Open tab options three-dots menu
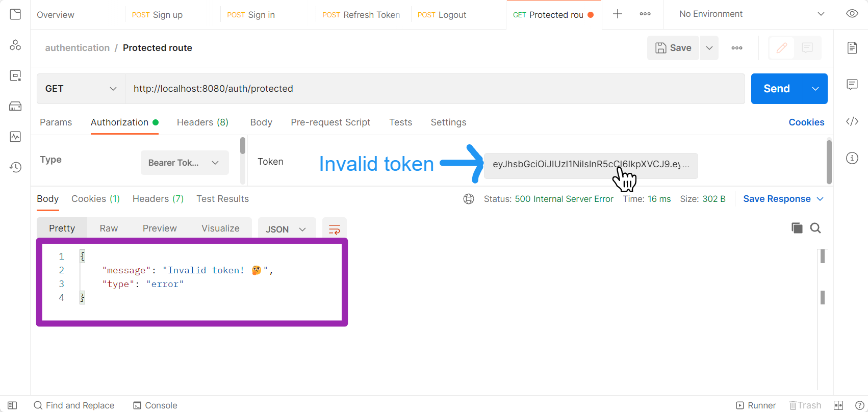 [x=645, y=14]
